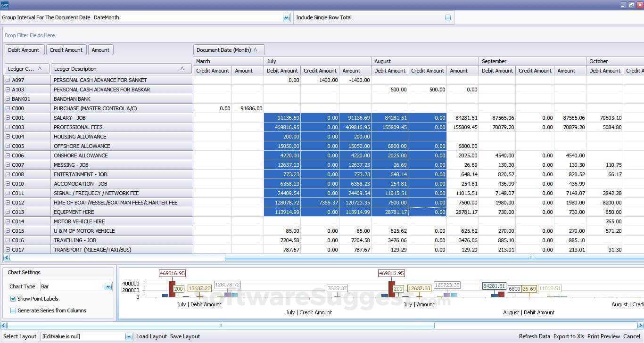The width and height of the screenshot is (644, 343).
Task: Click Print Preview
Action: (x=603, y=336)
